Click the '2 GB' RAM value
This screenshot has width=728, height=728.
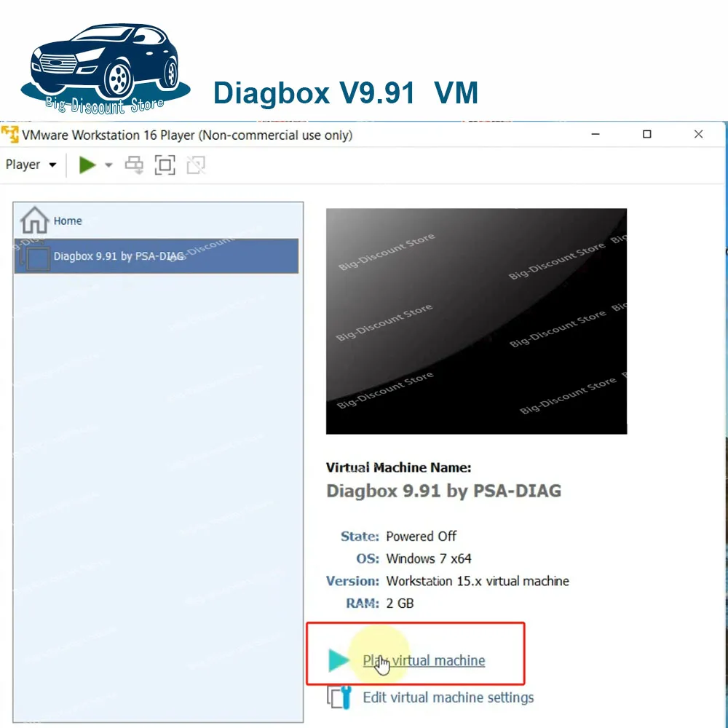pos(400,604)
